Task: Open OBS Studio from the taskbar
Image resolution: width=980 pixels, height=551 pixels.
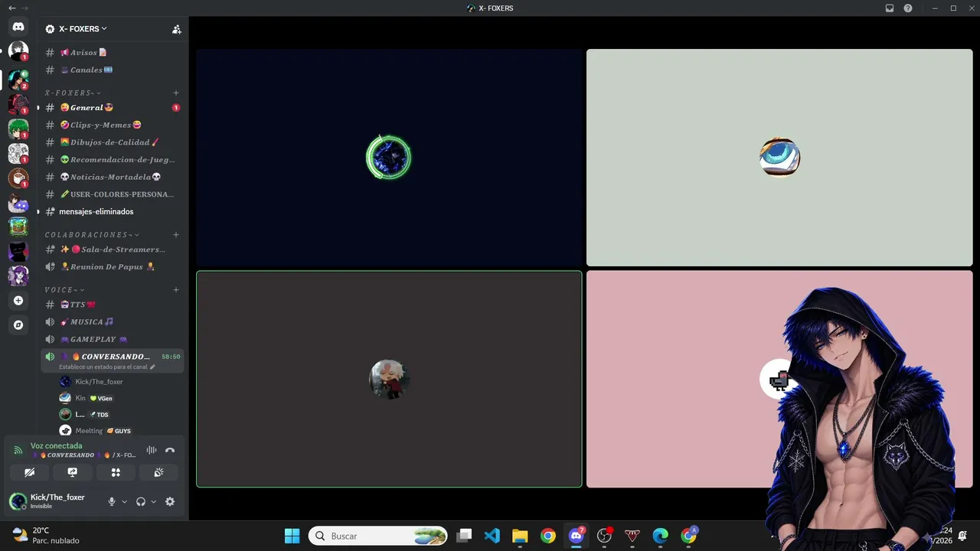Action: [x=604, y=536]
